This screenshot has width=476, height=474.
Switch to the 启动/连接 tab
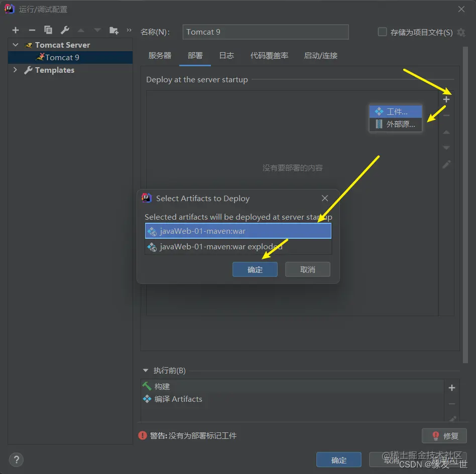point(320,56)
